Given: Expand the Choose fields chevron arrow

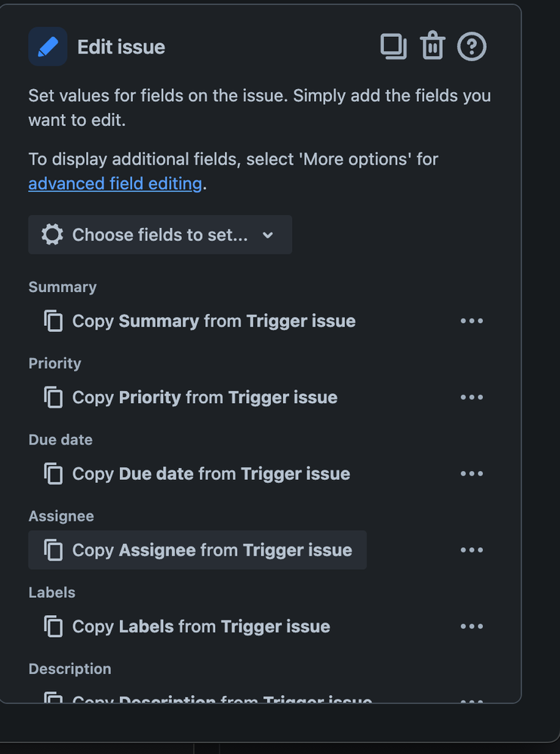Looking at the screenshot, I should 268,235.
